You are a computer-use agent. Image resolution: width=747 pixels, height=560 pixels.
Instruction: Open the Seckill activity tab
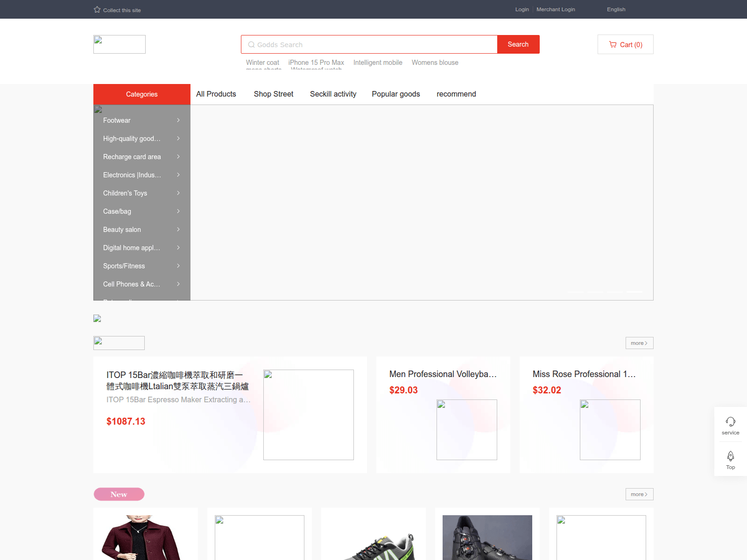[333, 94]
